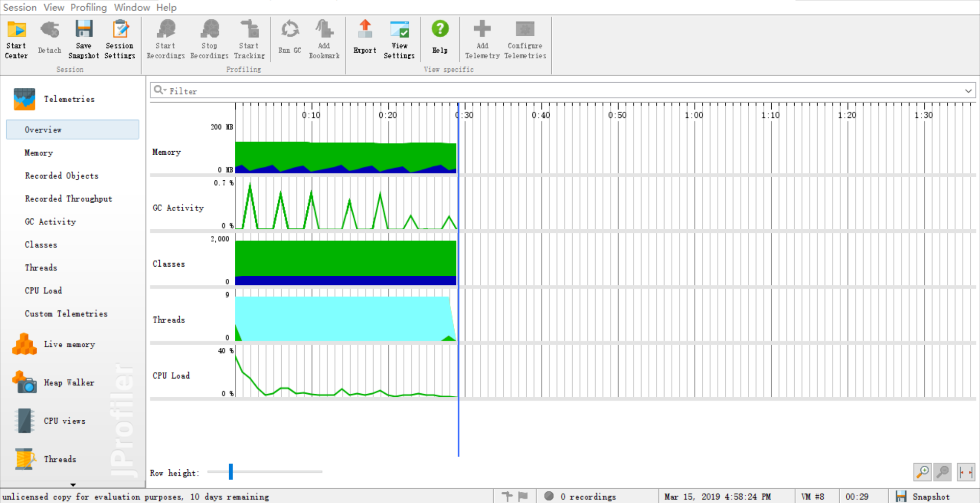This screenshot has height=503, width=980.
Task: Click the blue current-time marker line
Action: [x=458, y=279]
